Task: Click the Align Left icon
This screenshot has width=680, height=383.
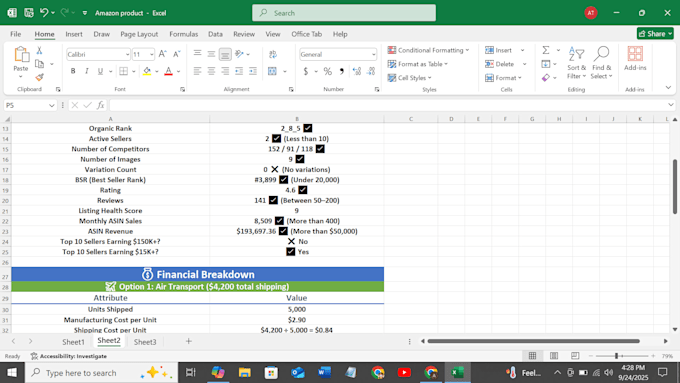Action: (197, 71)
